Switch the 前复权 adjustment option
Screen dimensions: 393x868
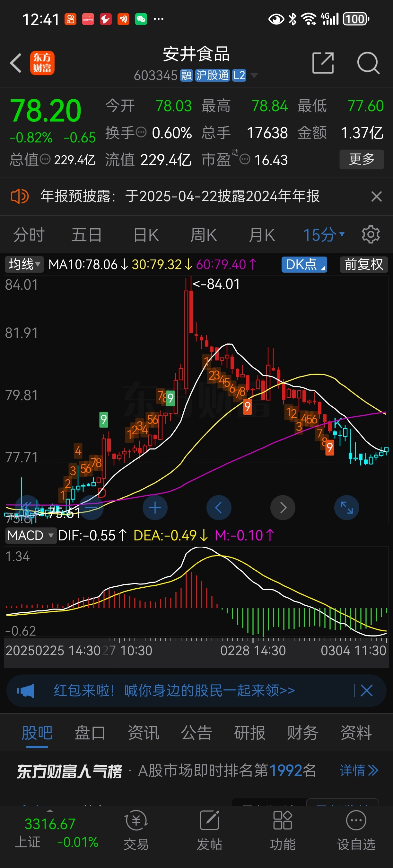(x=364, y=264)
